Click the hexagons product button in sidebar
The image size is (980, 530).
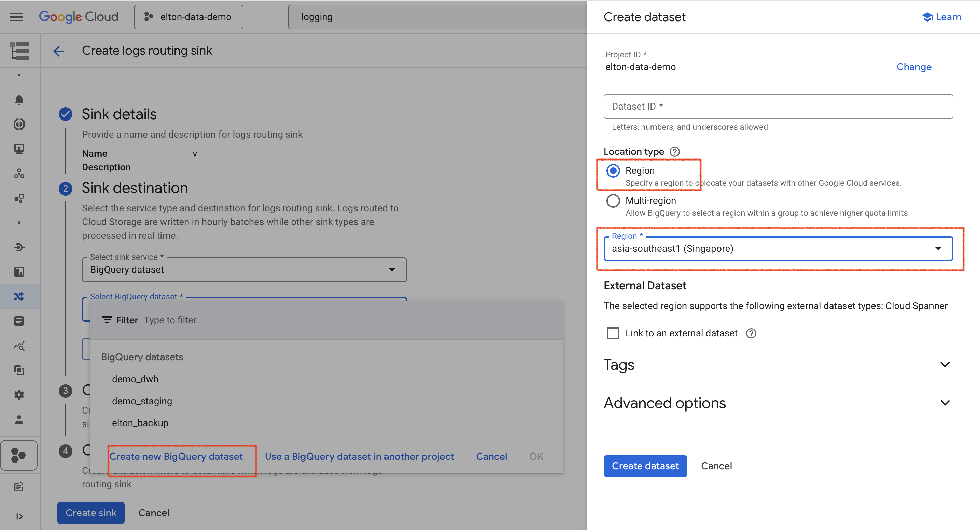[x=19, y=455]
